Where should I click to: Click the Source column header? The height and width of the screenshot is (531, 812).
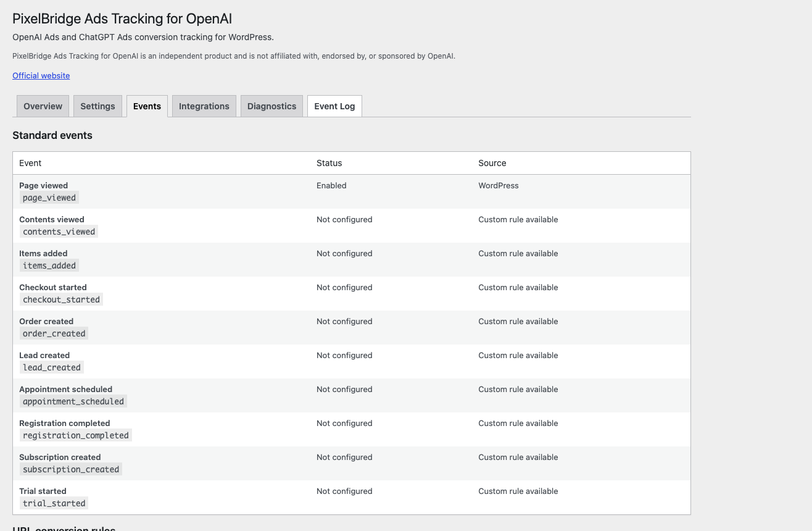point(492,163)
